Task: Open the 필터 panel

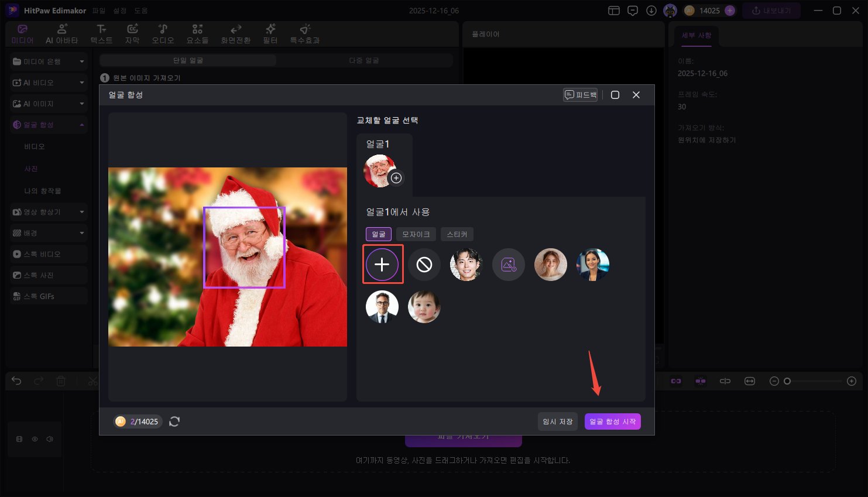Action: [270, 33]
